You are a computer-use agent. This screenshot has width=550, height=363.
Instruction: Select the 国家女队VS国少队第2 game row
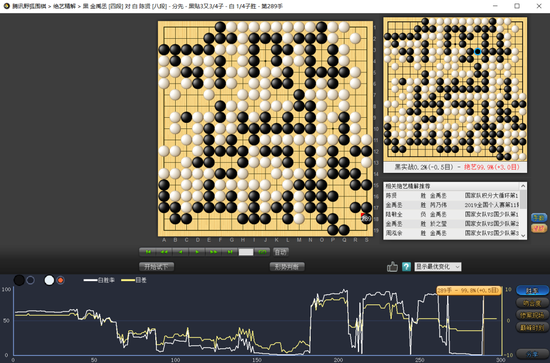[x=452, y=224]
